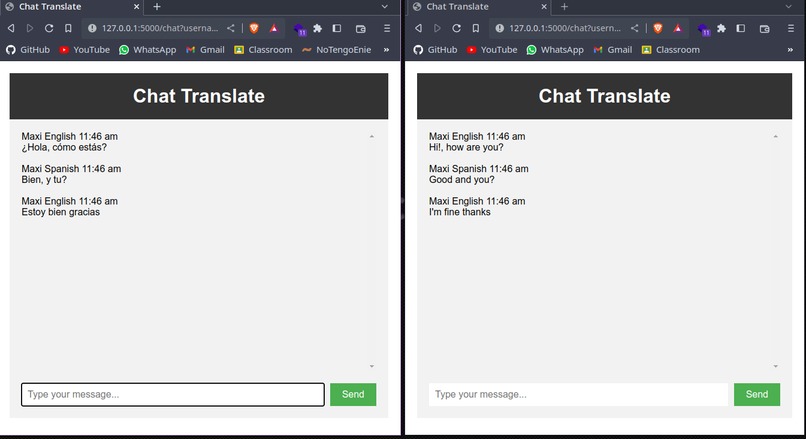The width and height of the screenshot is (806, 439).
Task: Click site info icon in left address bar
Action: 92,28
